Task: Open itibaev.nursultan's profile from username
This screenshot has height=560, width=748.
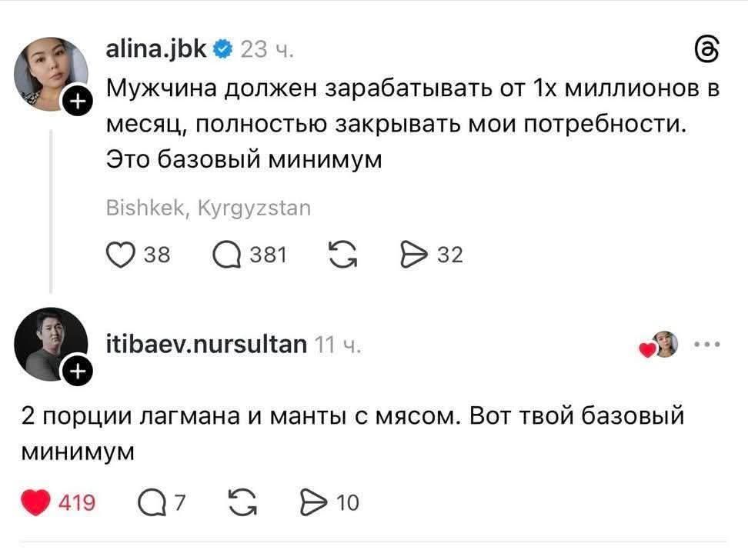Action: pyautogui.click(x=205, y=345)
